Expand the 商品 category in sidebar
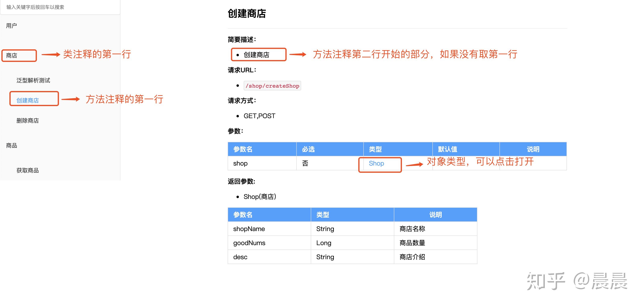This screenshot has height=307, width=644. 11,145
